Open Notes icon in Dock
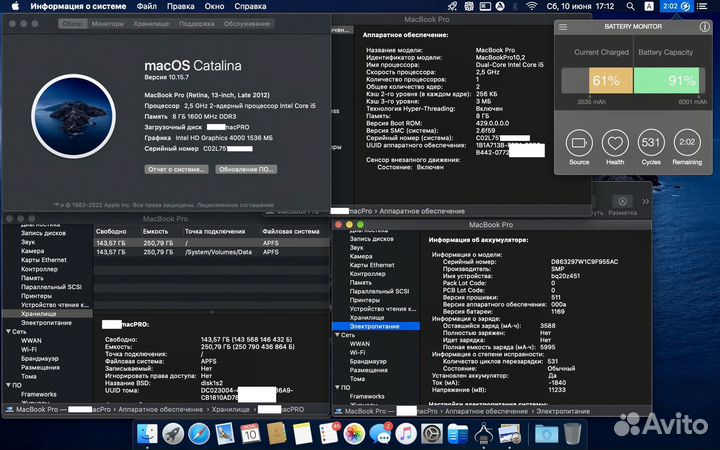720x450 pixels. coord(302,434)
